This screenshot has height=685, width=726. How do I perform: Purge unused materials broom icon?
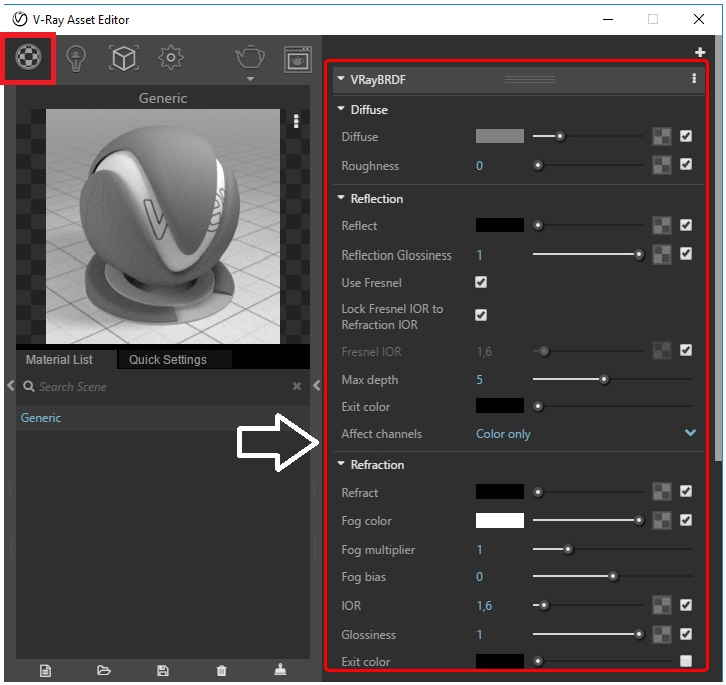tap(280, 670)
